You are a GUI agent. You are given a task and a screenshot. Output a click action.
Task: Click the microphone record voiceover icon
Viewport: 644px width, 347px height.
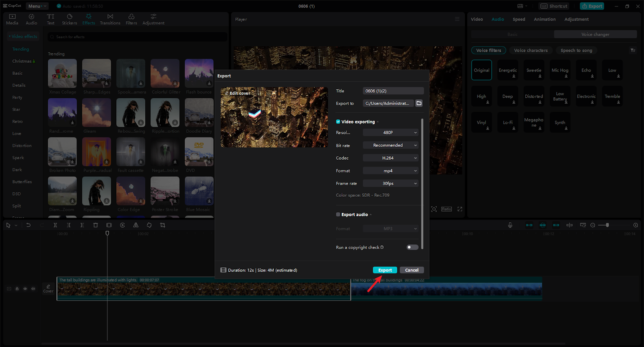point(510,225)
